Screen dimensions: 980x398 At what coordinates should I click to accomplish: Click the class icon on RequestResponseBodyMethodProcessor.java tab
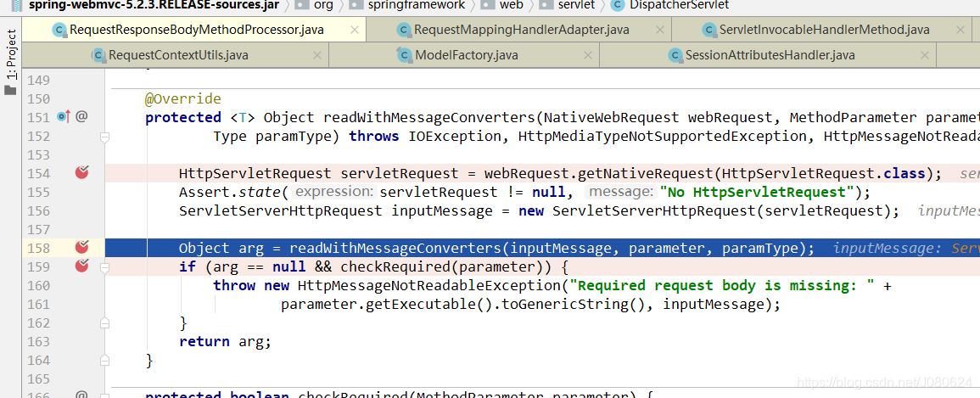click(x=60, y=30)
